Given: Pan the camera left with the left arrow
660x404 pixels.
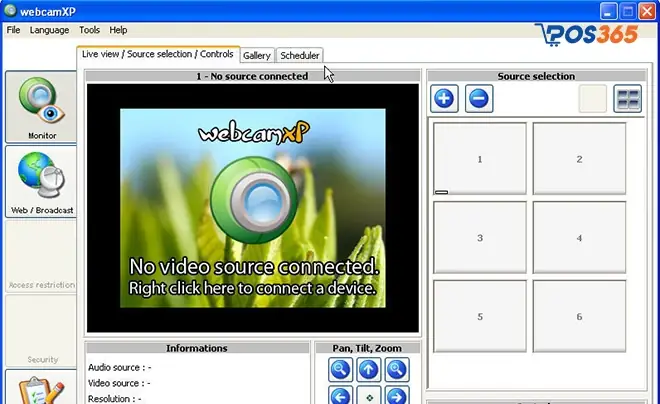Looking at the screenshot, I should [x=340, y=396].
